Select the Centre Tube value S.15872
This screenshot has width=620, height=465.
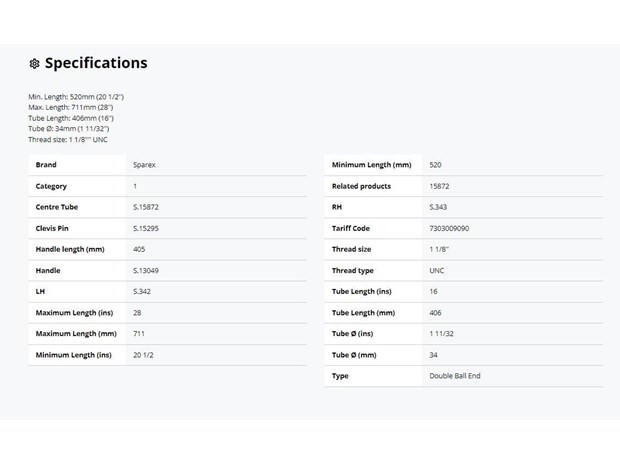click(146, 207)
